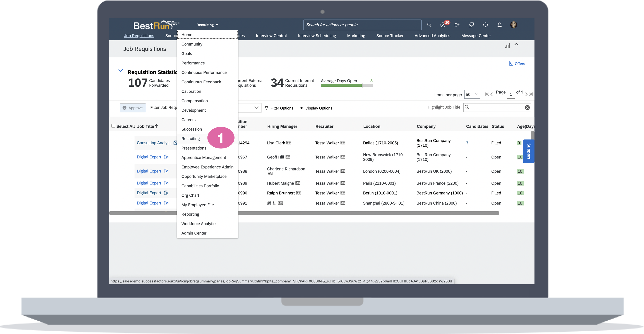The height and width of the screenshot is (334, 644).
Task: Open the Consulting Analyst requisition link
Action: point(154,143)
